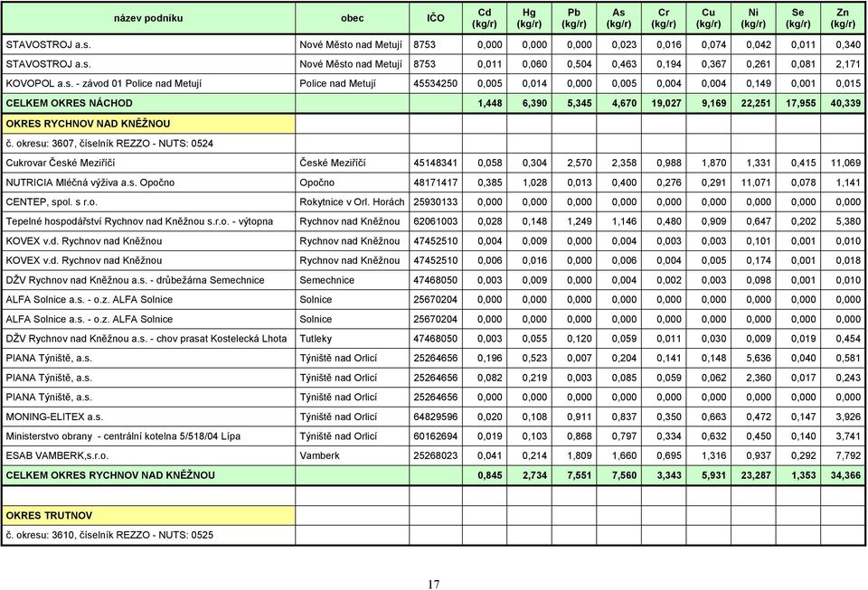Select IČO value 25930133
The width and height of the screenshot is (868, 590).
[x=436, y=201]
